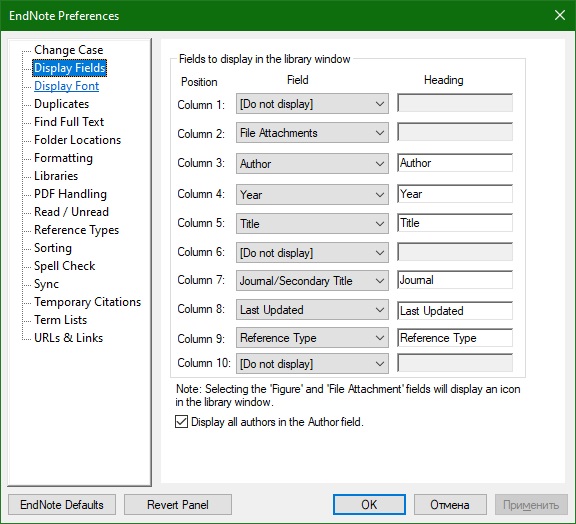The height and width of the screenshot is (524, 576).
Task: Go to the Duplicates preferences
Action: (x=61, y=104)
